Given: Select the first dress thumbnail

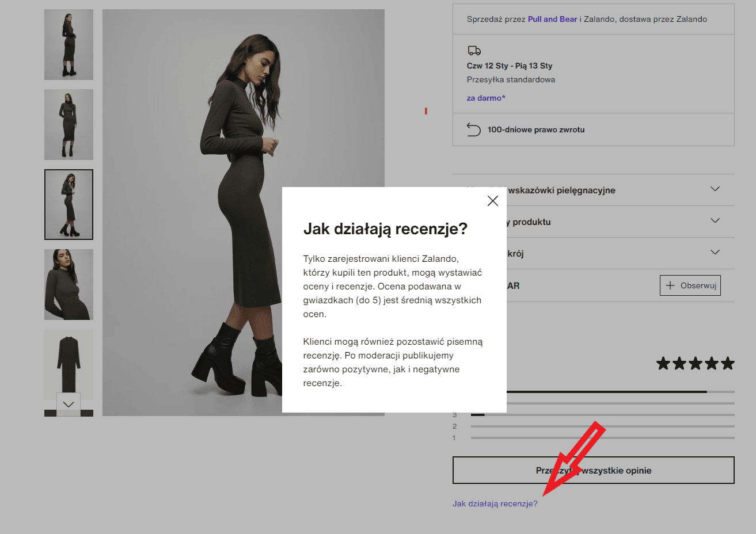Looking at the screenshot, I should pyautogui.click(x=69, y=44).
